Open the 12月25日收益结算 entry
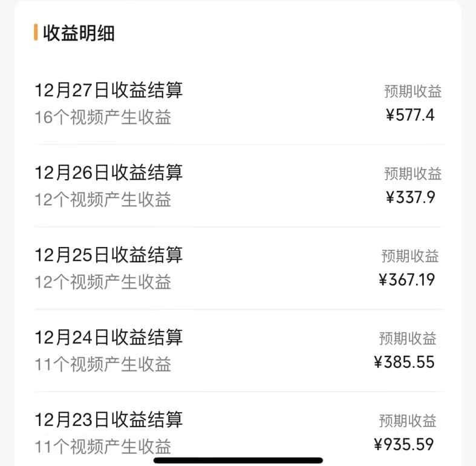476x466 pixels. (109, 255)
